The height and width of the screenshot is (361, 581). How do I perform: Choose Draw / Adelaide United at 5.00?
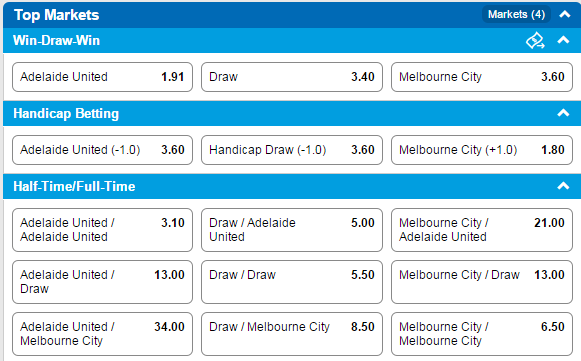292,230
